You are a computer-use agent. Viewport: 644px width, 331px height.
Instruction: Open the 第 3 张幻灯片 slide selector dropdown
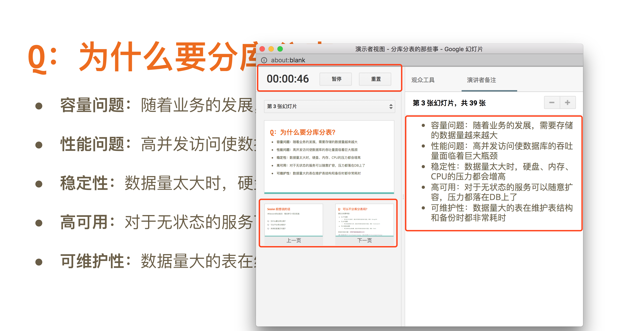coord(325,106)
